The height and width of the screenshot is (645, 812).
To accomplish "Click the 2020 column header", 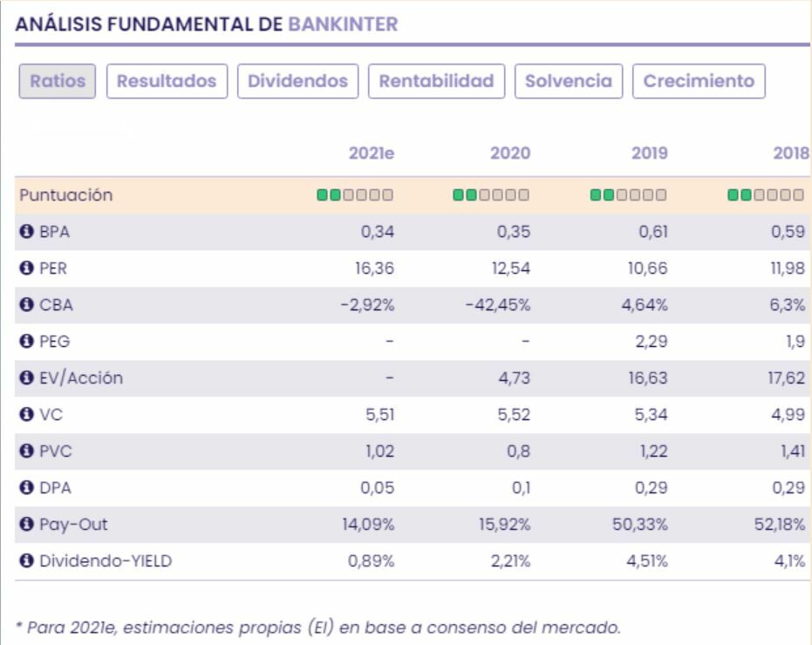I will click(x=510, y=153).
